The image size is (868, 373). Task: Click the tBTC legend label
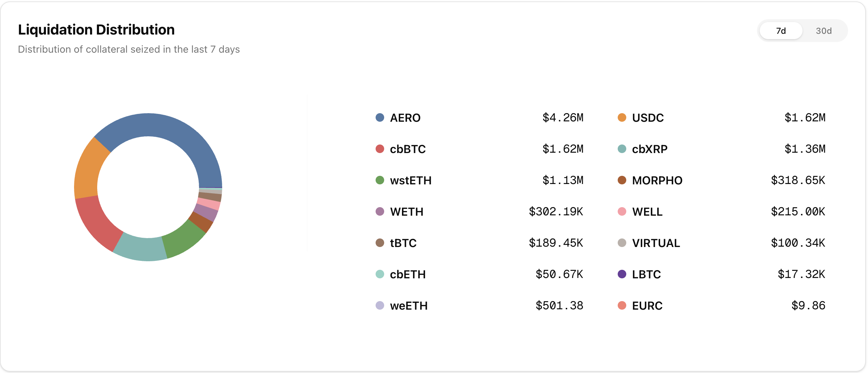click(403, 243)
